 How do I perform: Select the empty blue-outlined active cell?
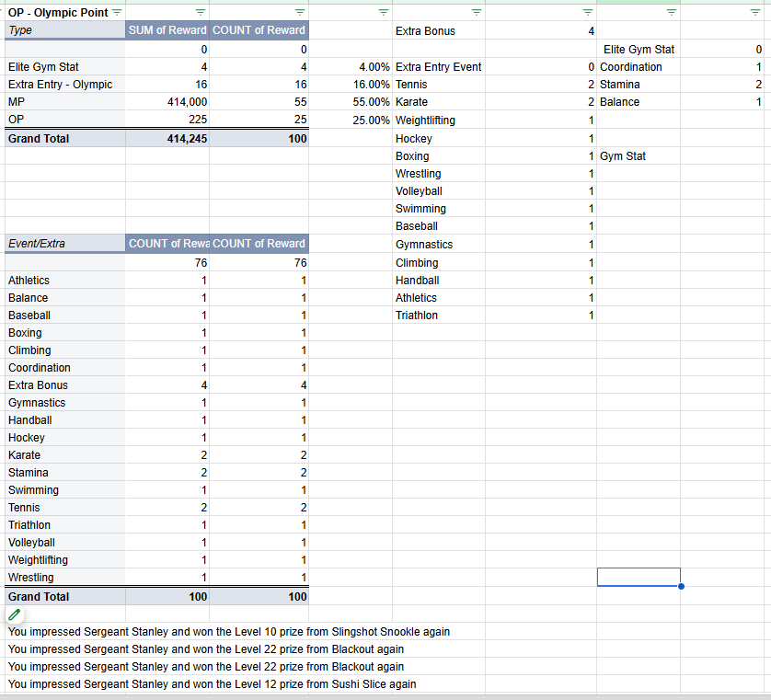[639, 577]
